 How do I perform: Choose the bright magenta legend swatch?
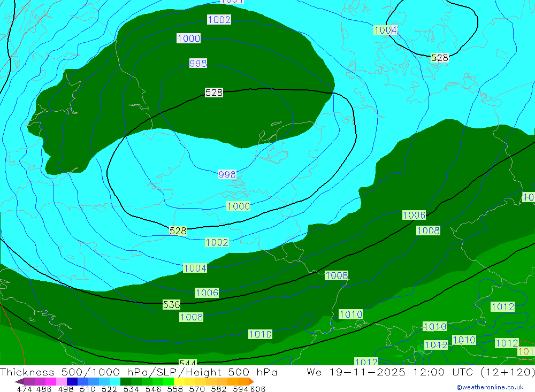pyautogui.click(x=51, y=381)
